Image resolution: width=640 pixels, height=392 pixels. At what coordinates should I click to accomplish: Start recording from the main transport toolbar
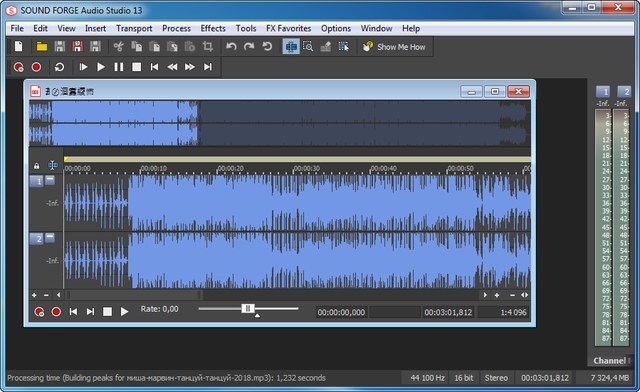tap(36, 67)
